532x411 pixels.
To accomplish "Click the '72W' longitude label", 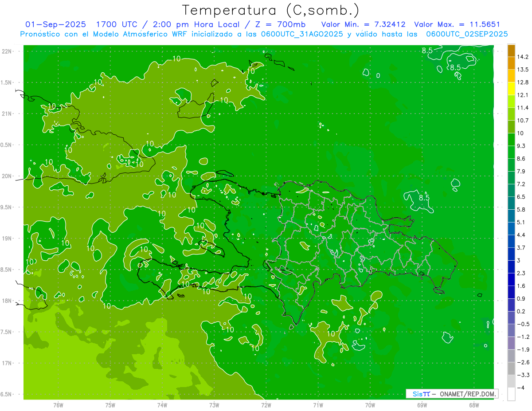I will coord(266,405).
